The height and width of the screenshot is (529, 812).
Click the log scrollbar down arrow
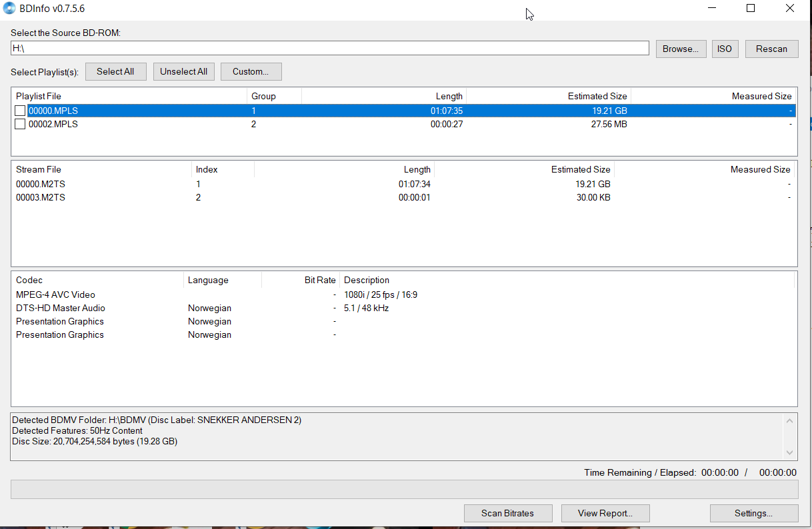[x=790, y=452]
